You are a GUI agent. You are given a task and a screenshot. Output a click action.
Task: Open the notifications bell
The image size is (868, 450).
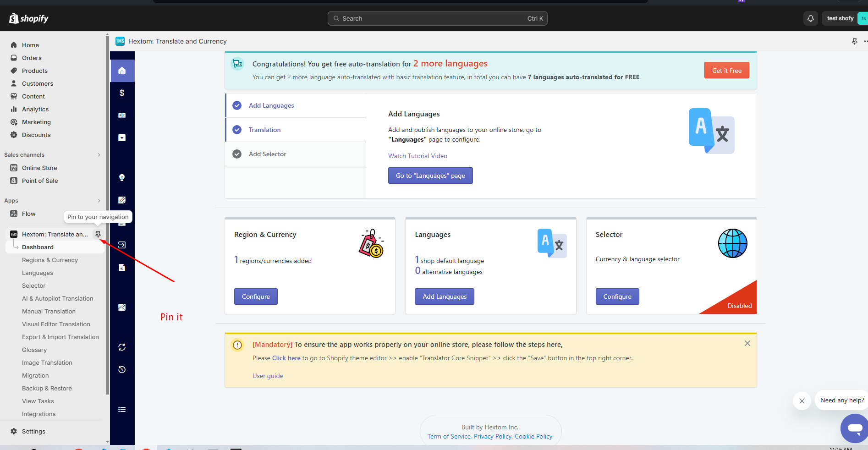[811, 18]
